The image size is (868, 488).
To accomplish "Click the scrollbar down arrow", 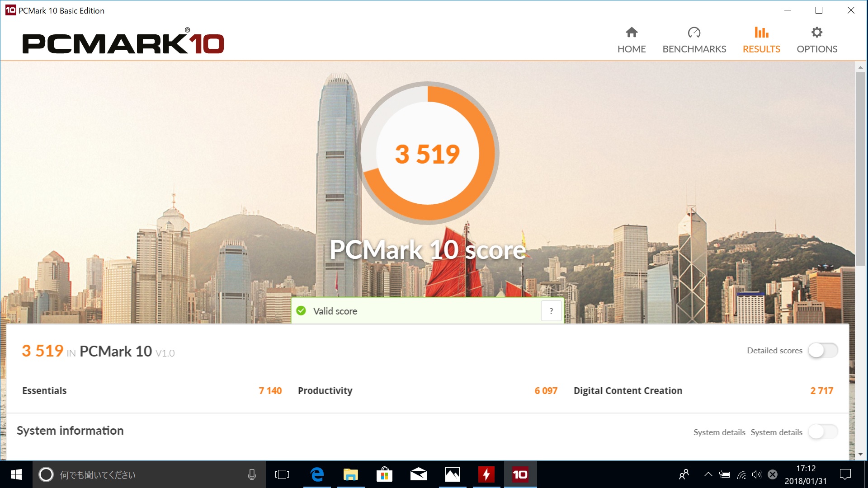I will pos(860,454).
